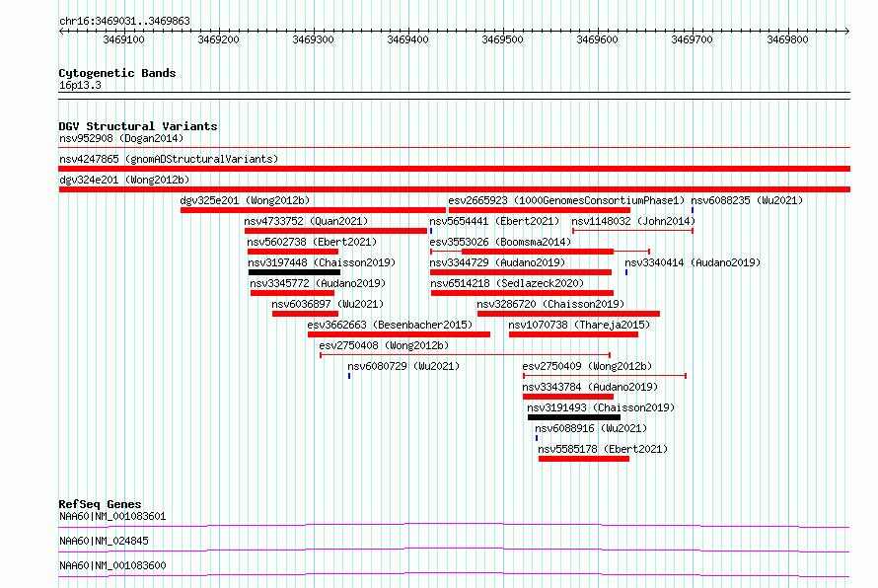This screenshot has width=878, height=588.
Task: Select the full-width bar under dgv324e201
Action: [454, 189]
